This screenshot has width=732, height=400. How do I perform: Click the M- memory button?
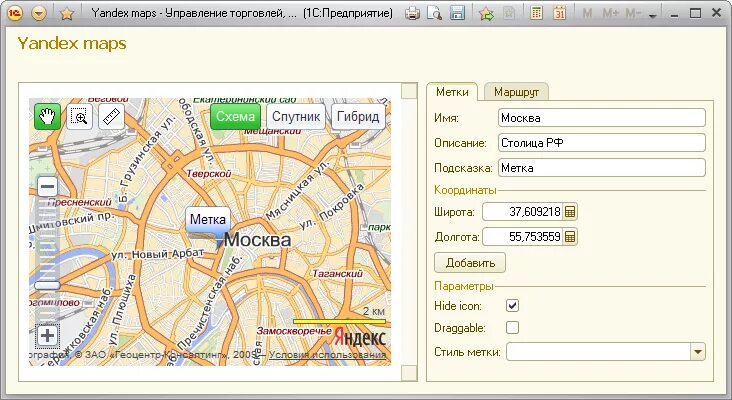click(633, 14)
